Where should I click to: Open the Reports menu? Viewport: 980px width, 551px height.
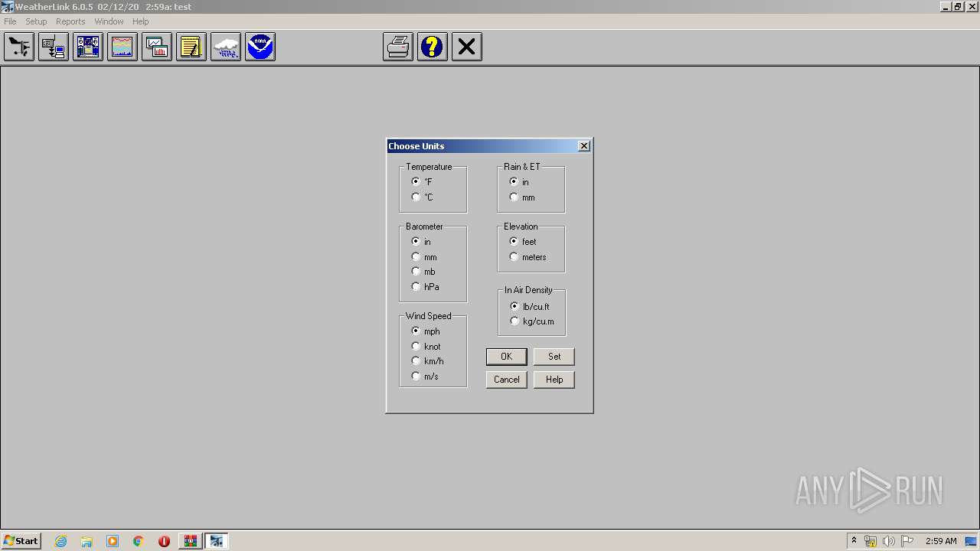tap(70, 21)
